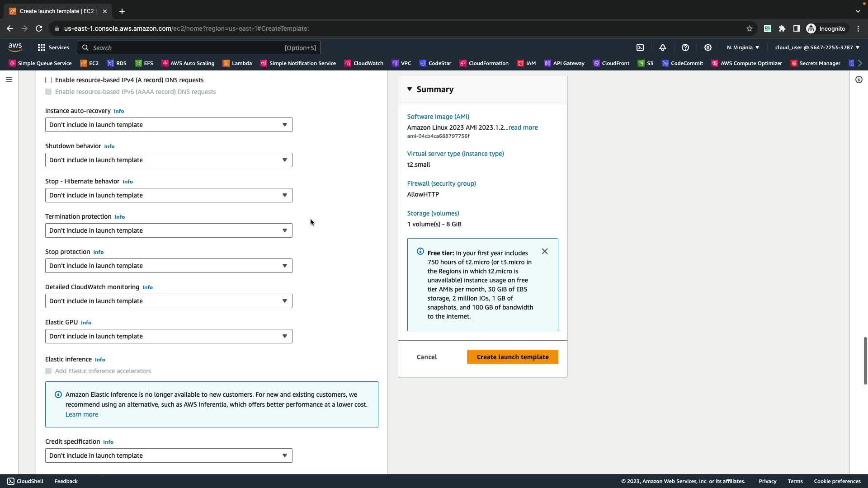Click the help question mark icon
This screenshot has height=488, width=868.
685,47
